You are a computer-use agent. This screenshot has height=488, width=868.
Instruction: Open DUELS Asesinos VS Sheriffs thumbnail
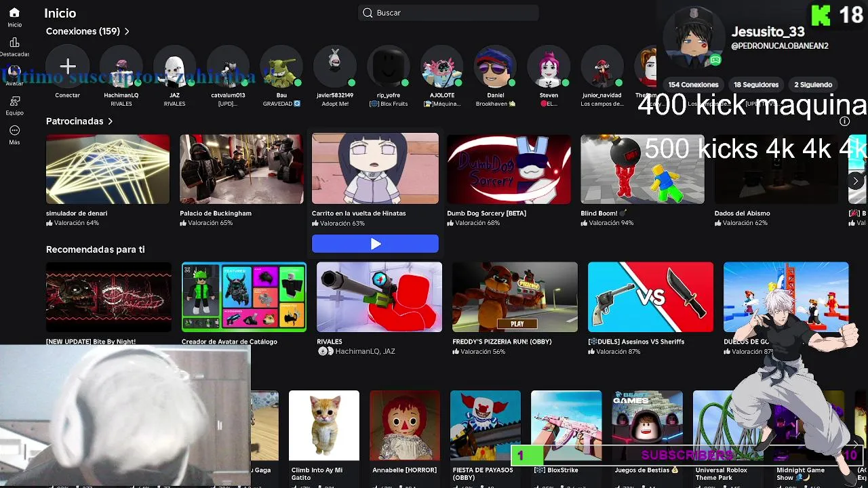pyautogui.click(x=650, y=297)
